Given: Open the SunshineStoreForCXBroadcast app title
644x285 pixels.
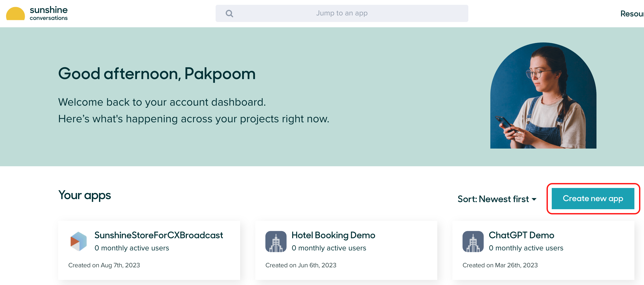Looking at the screenshot, I should tap(159, 235).
